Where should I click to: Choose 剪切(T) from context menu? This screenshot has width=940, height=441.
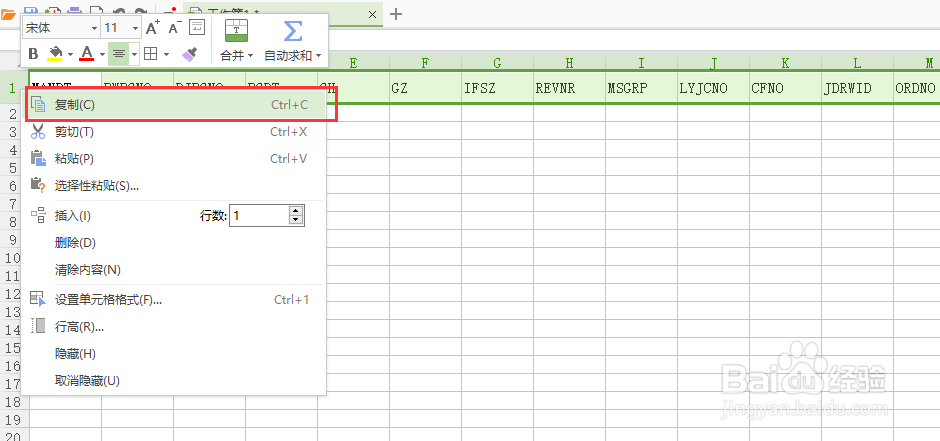pyautogui.click(x=174, y=132)
